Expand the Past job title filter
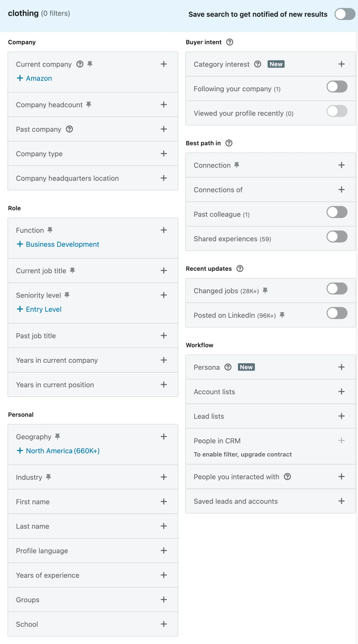Image resolution: width=358 pixels, height=644 pixels. click(164, 336)
